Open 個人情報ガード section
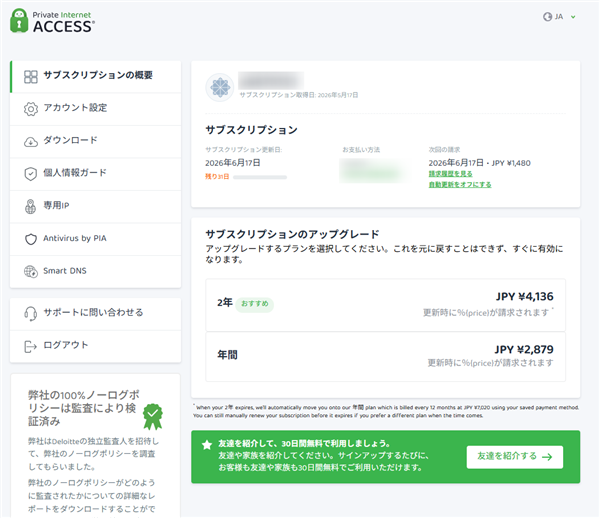 (x=96, y=174)
